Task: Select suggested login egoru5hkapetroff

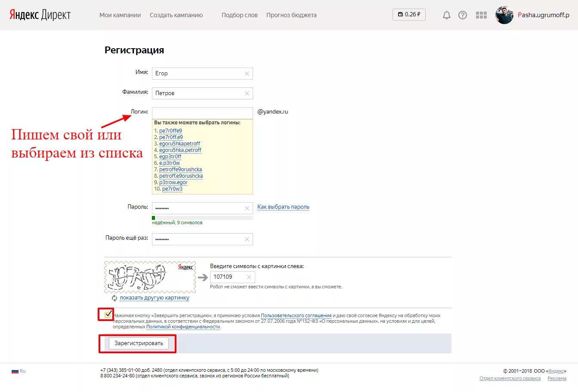Action: tap(179, 144)
